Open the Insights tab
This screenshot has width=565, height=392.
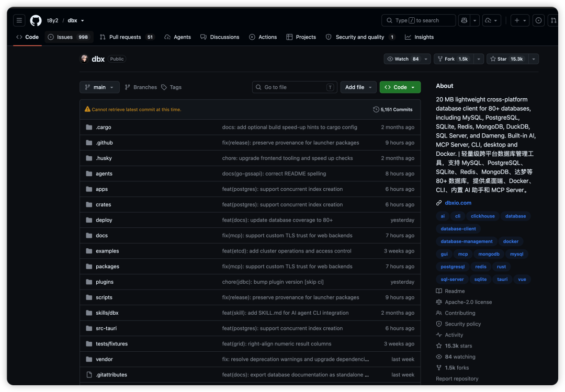point(420,37)
